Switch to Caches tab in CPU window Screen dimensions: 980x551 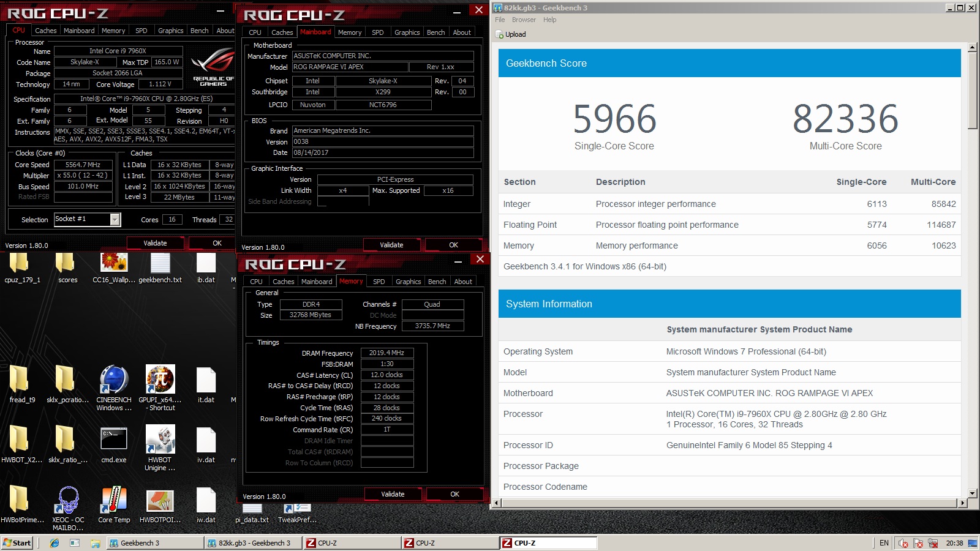[45, 31]
